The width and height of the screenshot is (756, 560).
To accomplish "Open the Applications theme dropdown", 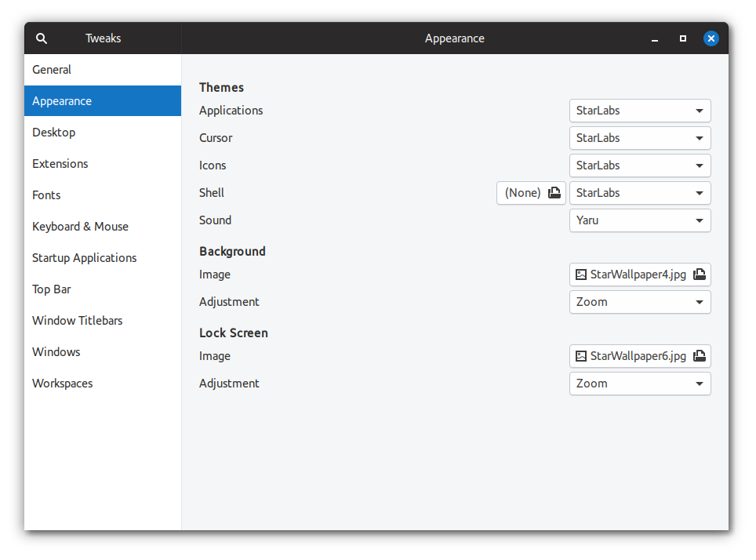I will coord(640,111).
